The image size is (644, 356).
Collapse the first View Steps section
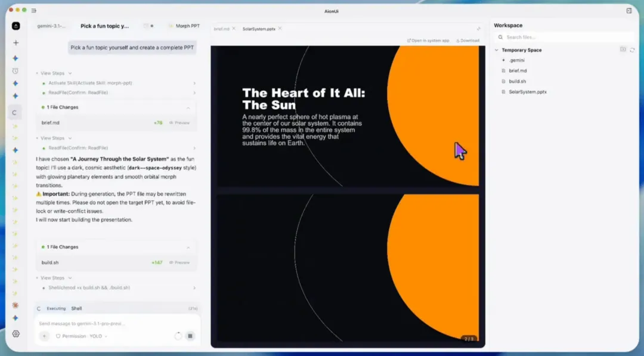pyautogui.click(x=54, y=73)
